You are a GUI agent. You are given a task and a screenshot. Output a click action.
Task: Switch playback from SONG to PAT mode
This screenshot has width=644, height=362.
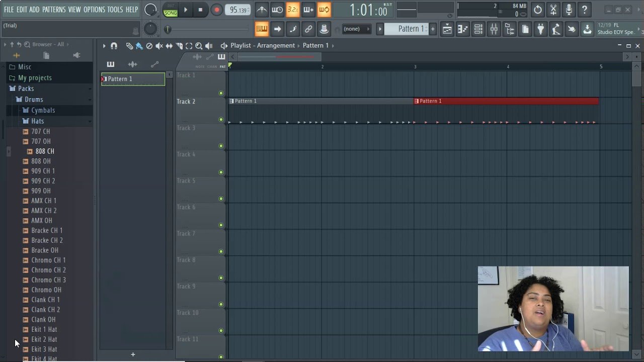pos(171,7)
